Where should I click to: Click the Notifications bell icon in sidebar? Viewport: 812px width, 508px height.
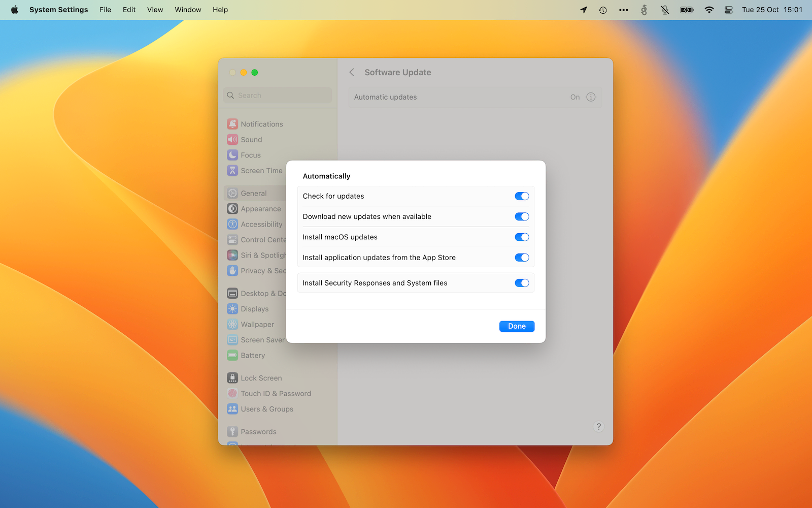(232, 124)
